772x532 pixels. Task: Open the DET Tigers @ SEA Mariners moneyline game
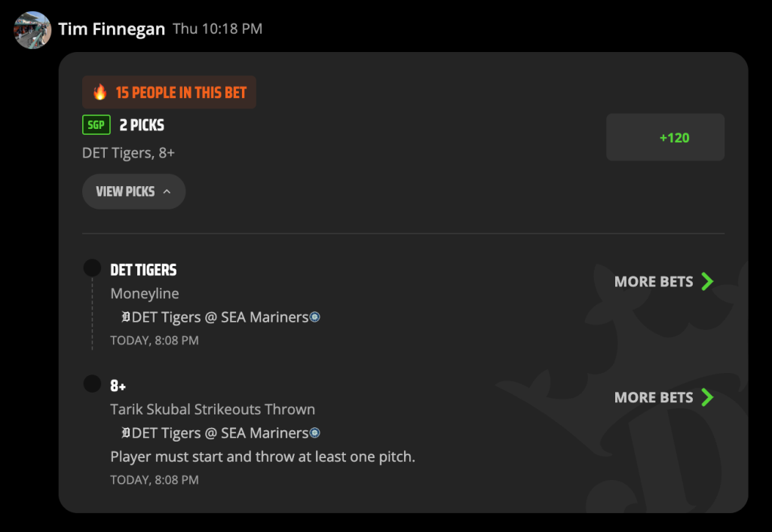click(x=219, y=317)
